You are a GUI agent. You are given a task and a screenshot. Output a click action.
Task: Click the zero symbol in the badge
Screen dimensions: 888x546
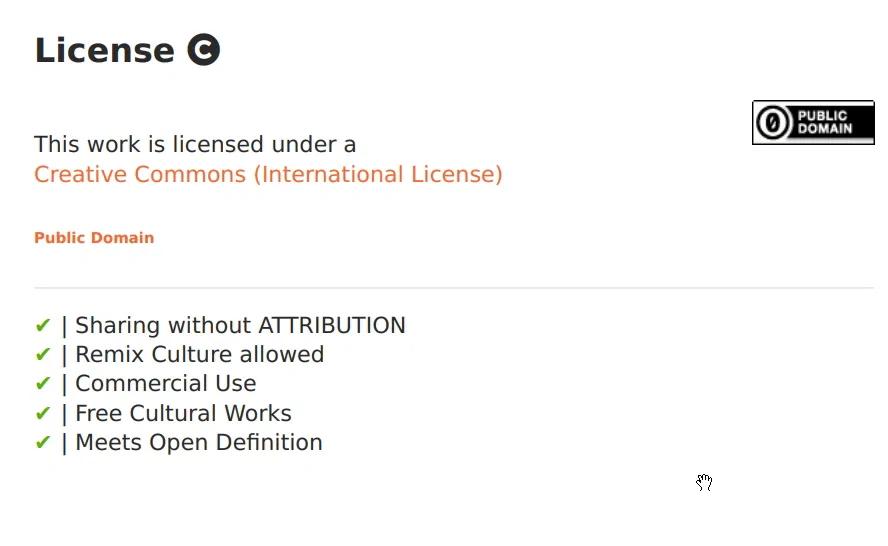tap(773, 123)
